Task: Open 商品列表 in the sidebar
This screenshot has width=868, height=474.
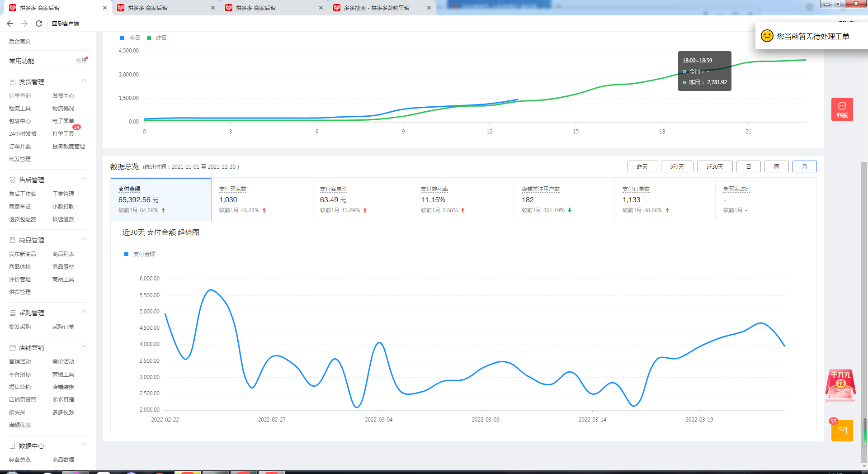Action: (x=63, y=254)
